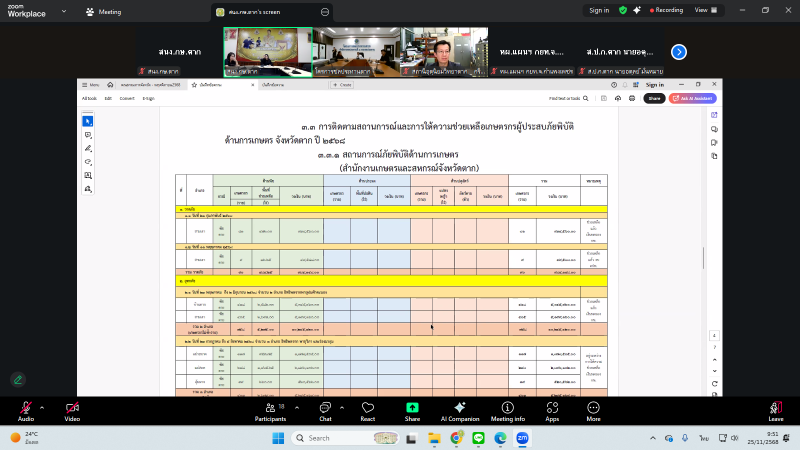The width and height of the screenshot is (800, 450).
Task: Open the Participants panel
Action: [x=270, y=408]
